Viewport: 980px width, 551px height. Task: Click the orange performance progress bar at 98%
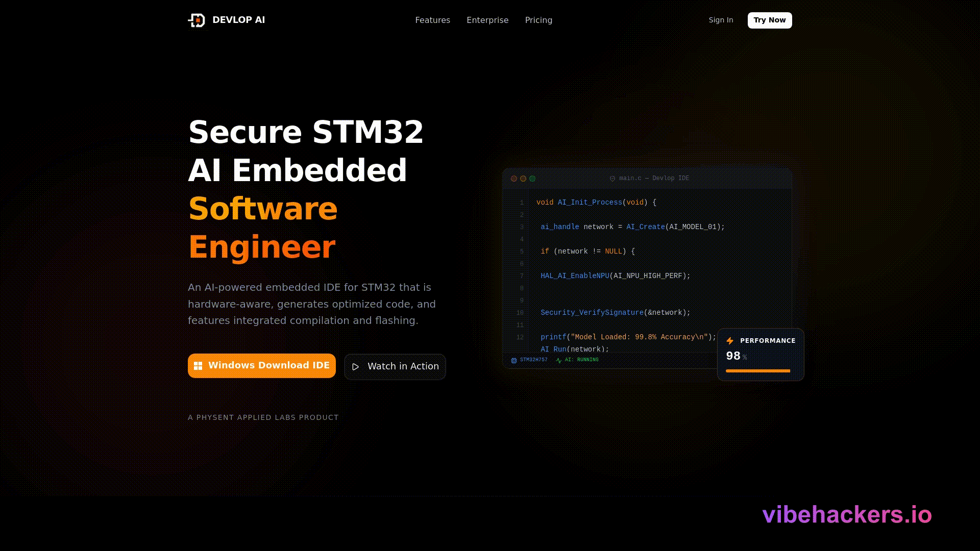coord(757,371)
